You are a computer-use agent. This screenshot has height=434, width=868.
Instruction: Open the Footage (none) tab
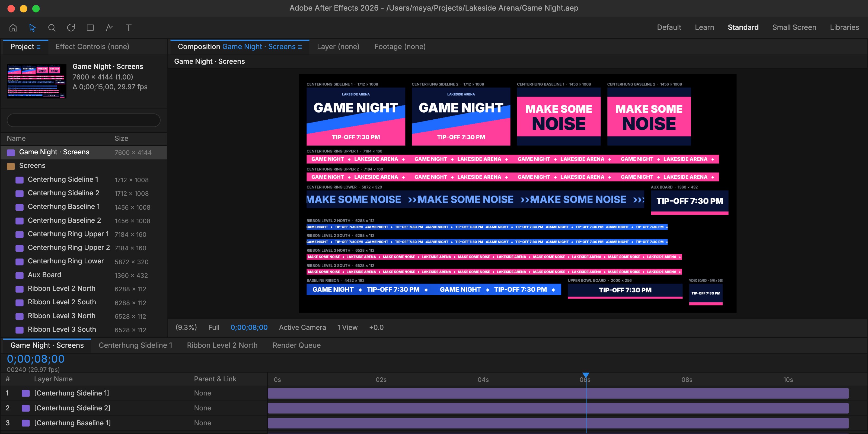(400, 46)
